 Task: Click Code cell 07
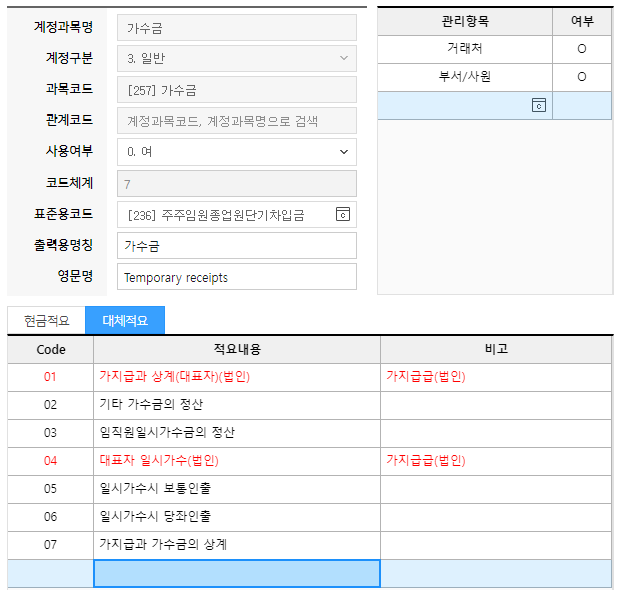(x=50, y=545)
